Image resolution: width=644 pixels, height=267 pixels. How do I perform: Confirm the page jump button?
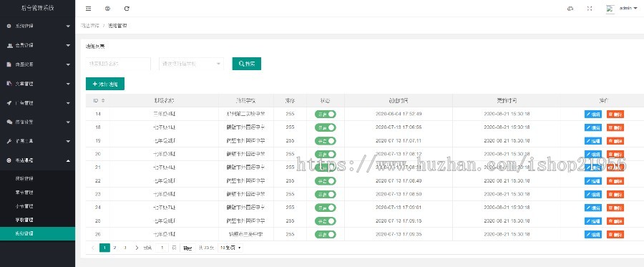click(x=187, y=248)
